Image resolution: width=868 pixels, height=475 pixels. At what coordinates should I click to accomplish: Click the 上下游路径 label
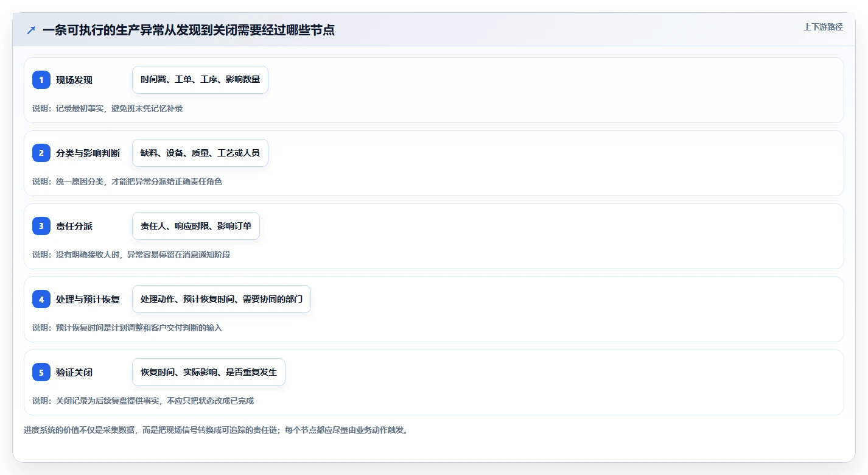point(823,27)
